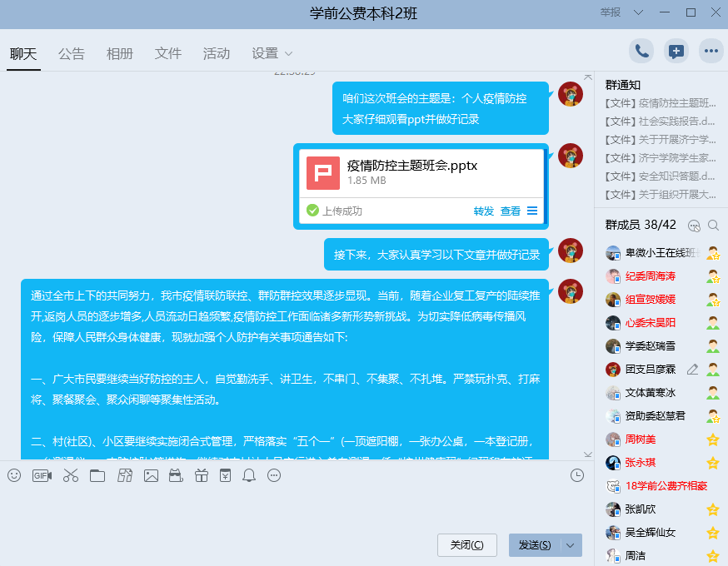
Task: Expand the 设置 tab dropdown
Action: (288, 54)
